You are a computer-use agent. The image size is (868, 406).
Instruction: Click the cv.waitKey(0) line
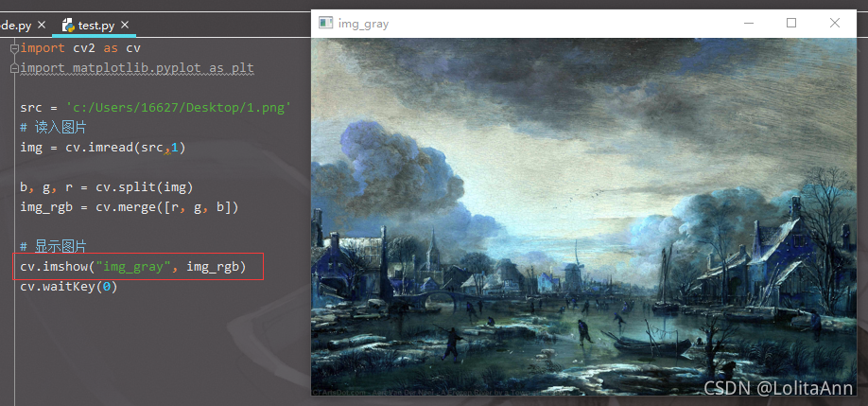point(69,287)
